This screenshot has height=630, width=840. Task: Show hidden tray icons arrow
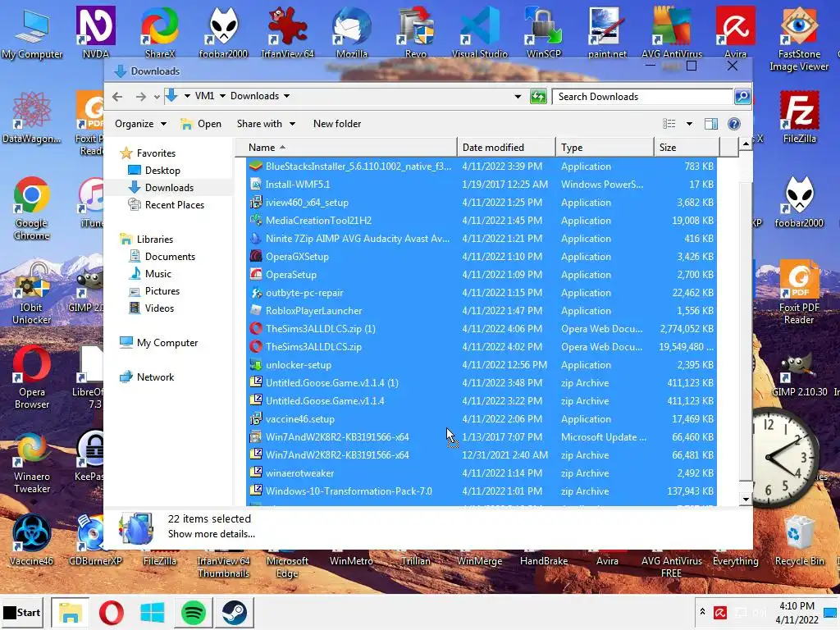702,612
